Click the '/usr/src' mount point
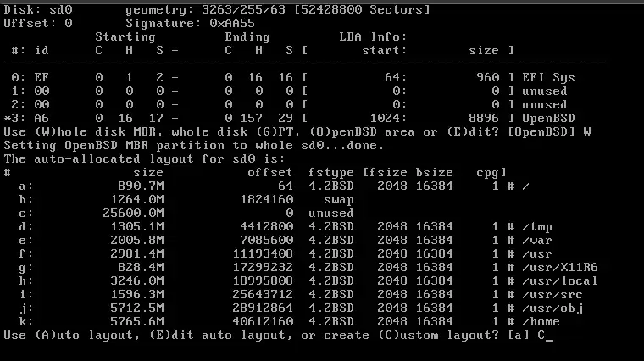 pyautogui.click(x=552, y=294)
